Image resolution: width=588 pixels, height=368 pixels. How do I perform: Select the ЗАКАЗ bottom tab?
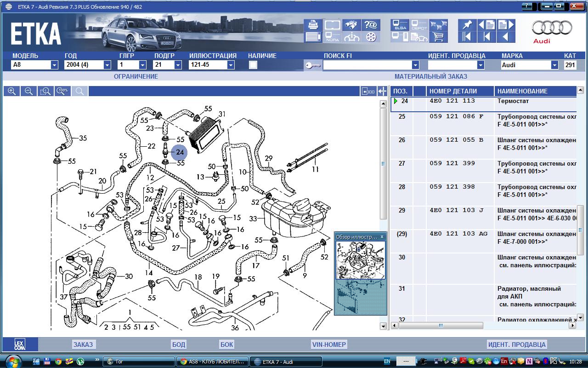coord(83,344)
